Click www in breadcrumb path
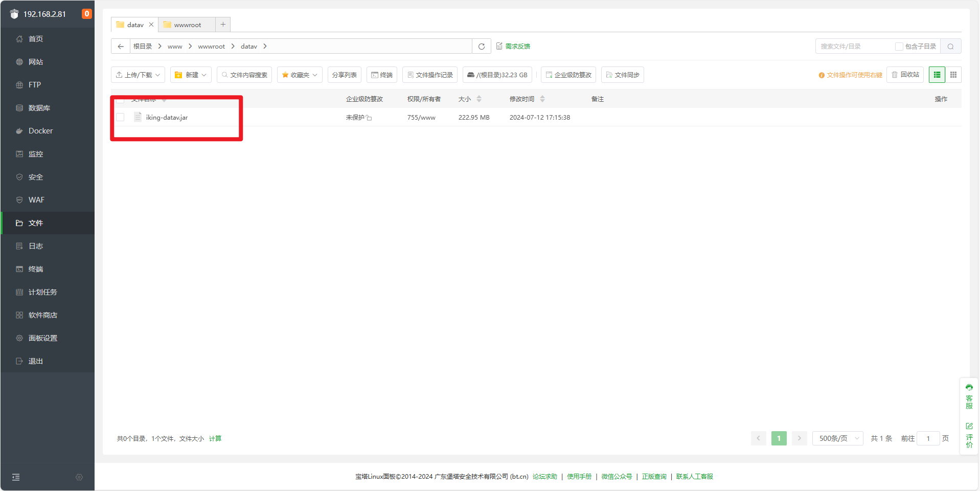The height and width of the screenshot is (491, 980). pos(175,46)
